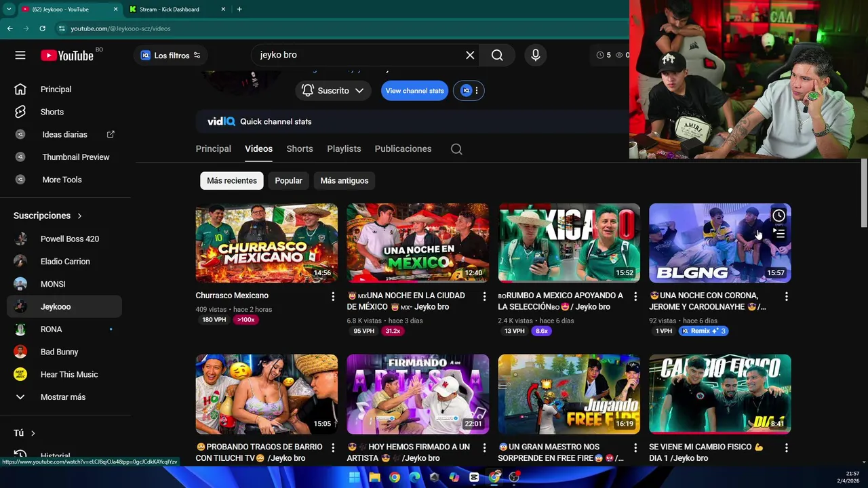The width and height of the screenshot is (868, 488).
Task: Open File Explorer from the taskbar
Action: (x=374, y=477)
